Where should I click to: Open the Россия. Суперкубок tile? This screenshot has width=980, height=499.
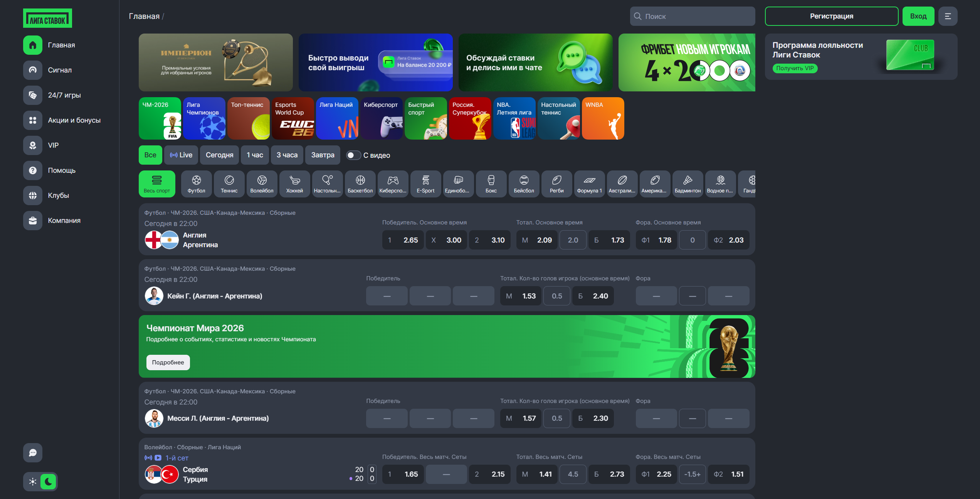[470, 118]
